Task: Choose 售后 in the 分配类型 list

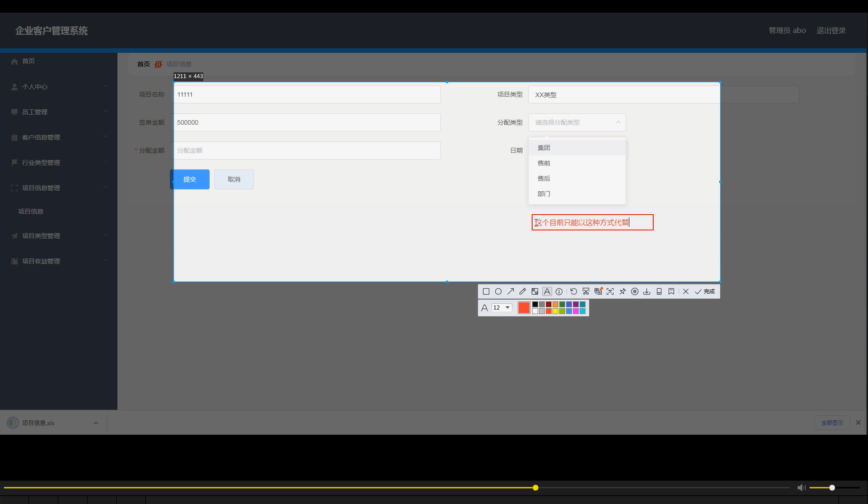Action: point(577,179)
